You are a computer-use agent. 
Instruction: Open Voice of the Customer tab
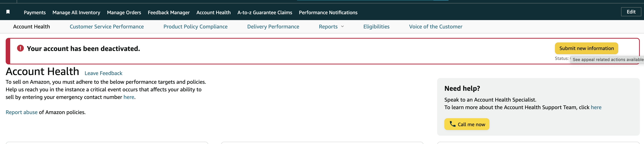click(x=436, y=27)
